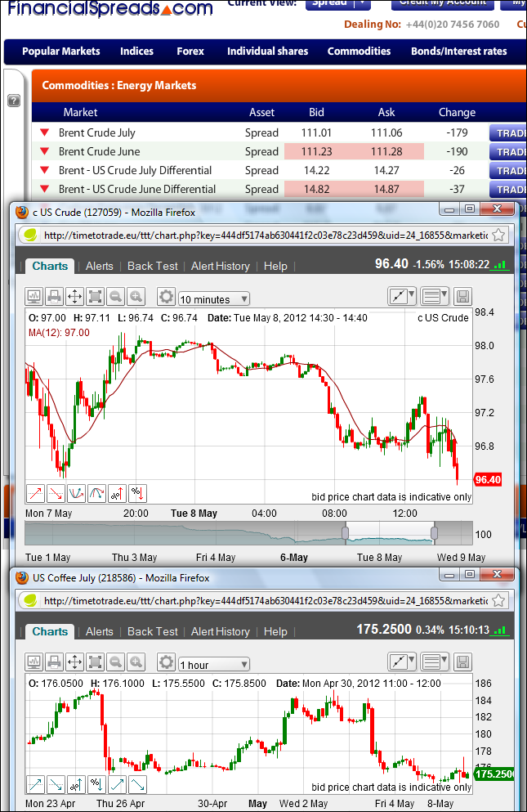Select price rise points alert in US Crude chart
Image resolution: width=527 pixels, height=812 pixels.
coord(117,494)
